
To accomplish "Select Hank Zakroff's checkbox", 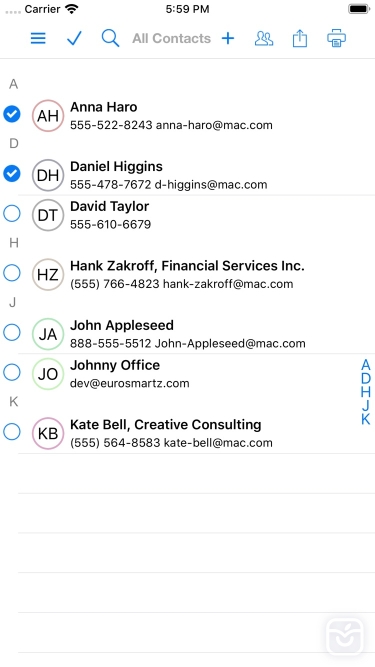I will coord(12,273).
